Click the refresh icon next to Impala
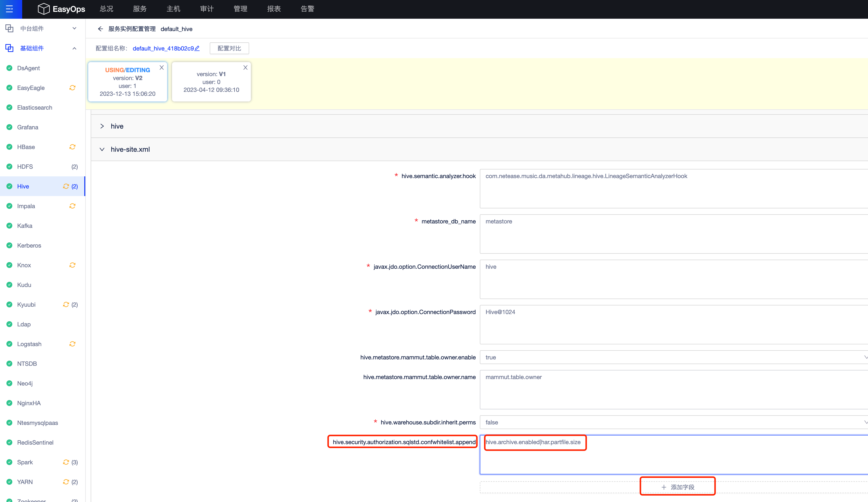Image resolution: width=868 pixels, height=502 pixels. click(72, 206)
